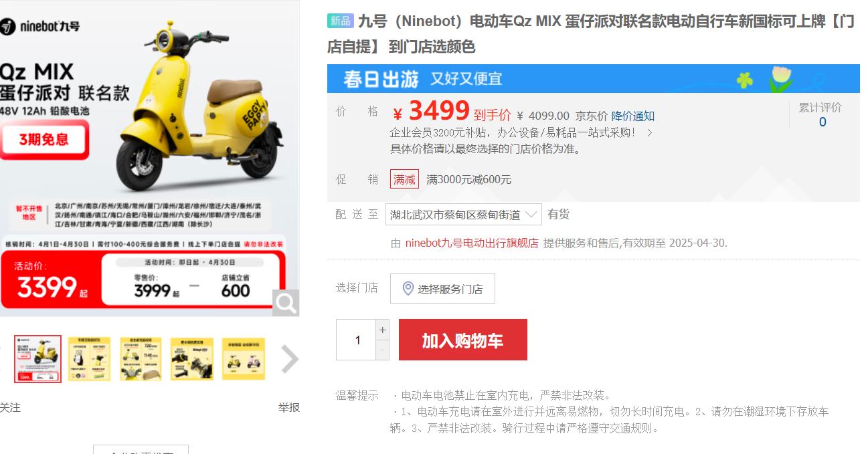This screenshot has height=454, width=868.
Task: Click the 满减 promotion tag
Action: 404,179
